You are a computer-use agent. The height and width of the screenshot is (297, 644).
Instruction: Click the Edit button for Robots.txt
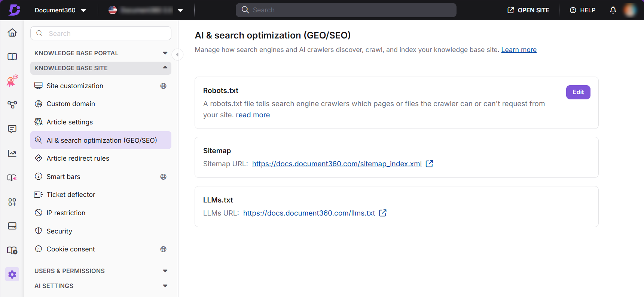click(x=578, y=92)
